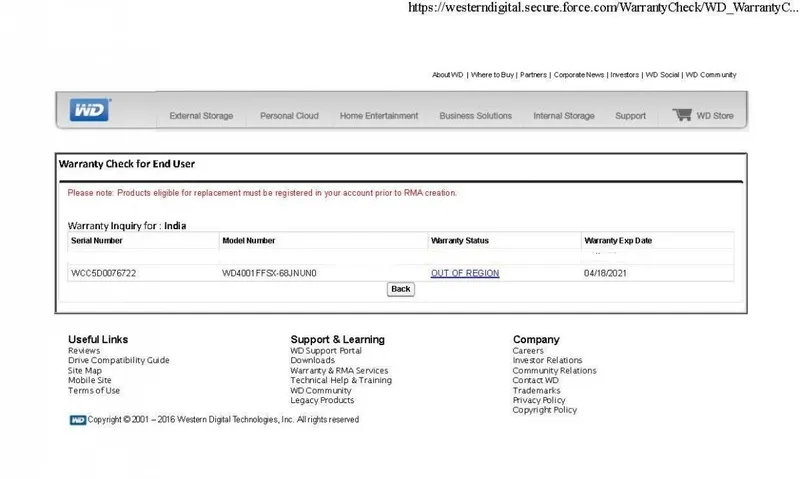Image resolution: width=800 pixels, height=479 pixels.
Task: Click the Downloads footer link
Action: coord(312,361)
